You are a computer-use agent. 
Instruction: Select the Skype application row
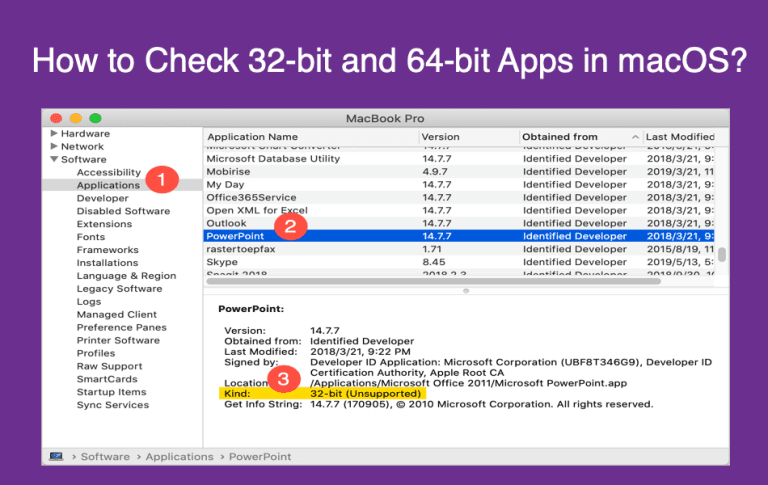tap(458, 262)
